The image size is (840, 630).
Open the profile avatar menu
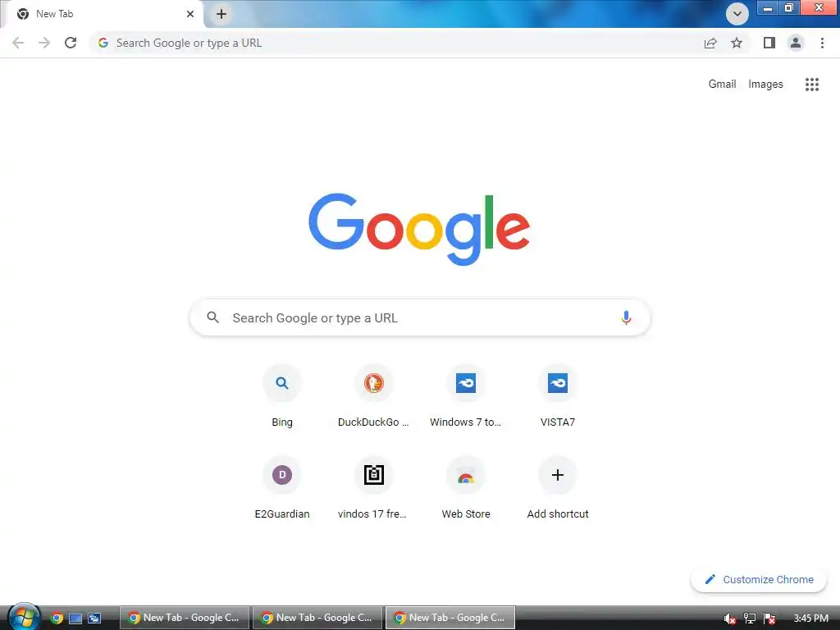pos(796,43)
